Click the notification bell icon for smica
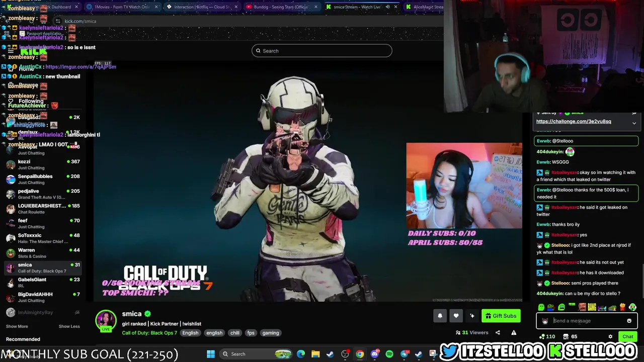The width and height of the screenshot is (644, 362). tap(440, 316)
